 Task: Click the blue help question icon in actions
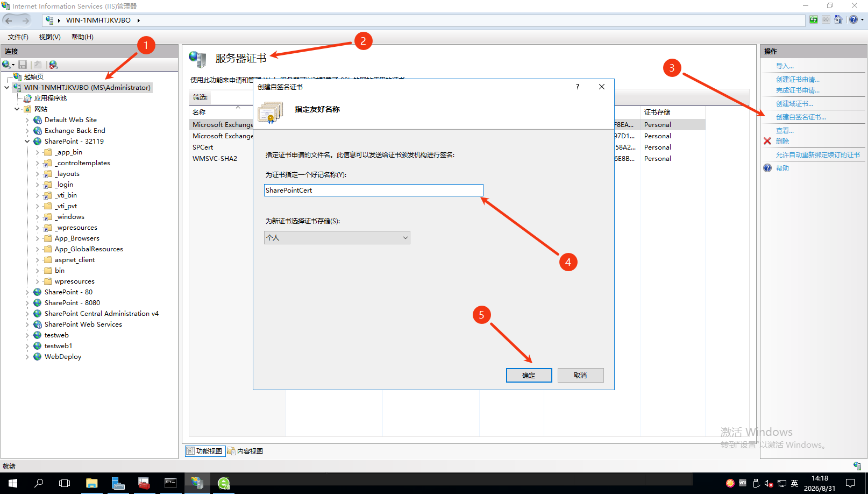click(767, 168)
